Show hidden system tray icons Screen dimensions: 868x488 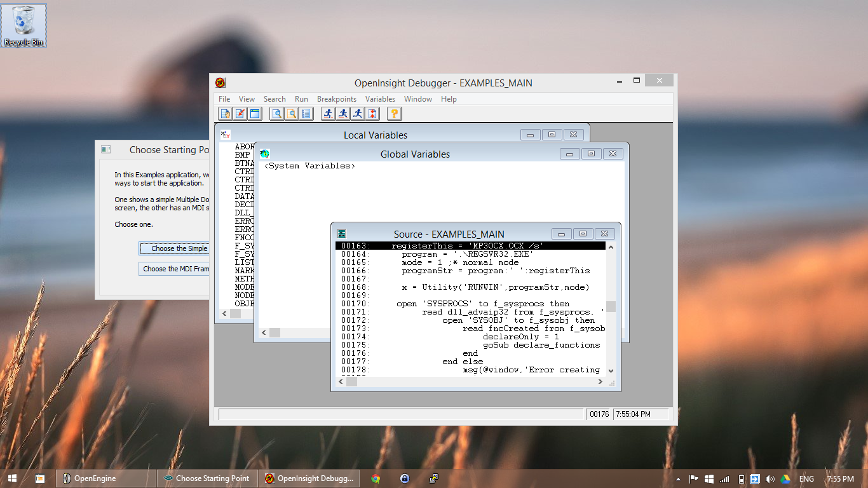point(679,478)
